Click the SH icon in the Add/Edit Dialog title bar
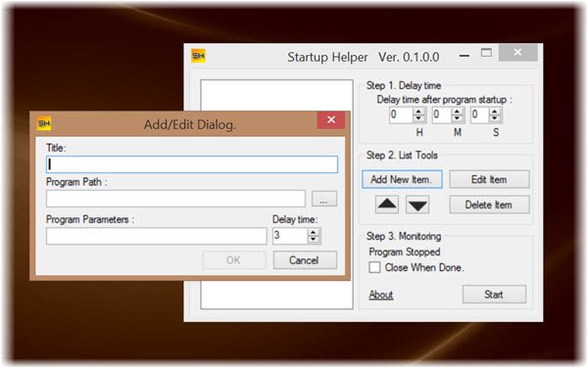The image size is (588, 368). click(x=44, y=123)
